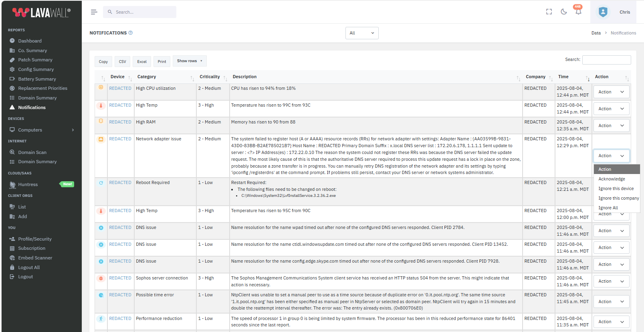Open Patch Summary in the sidebar
This screenshot has height=332, width=644.
pos(35,60)
